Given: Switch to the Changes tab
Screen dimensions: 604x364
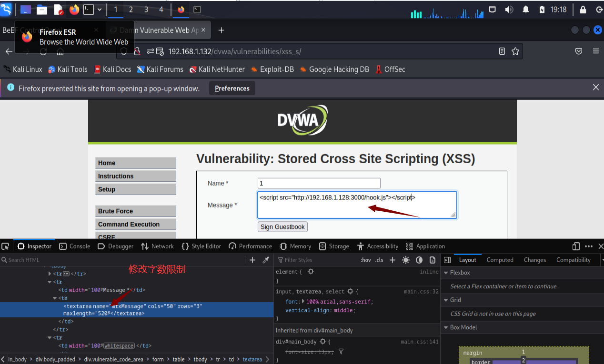Looking at the screenshot, I should click(x=535, y=260).
